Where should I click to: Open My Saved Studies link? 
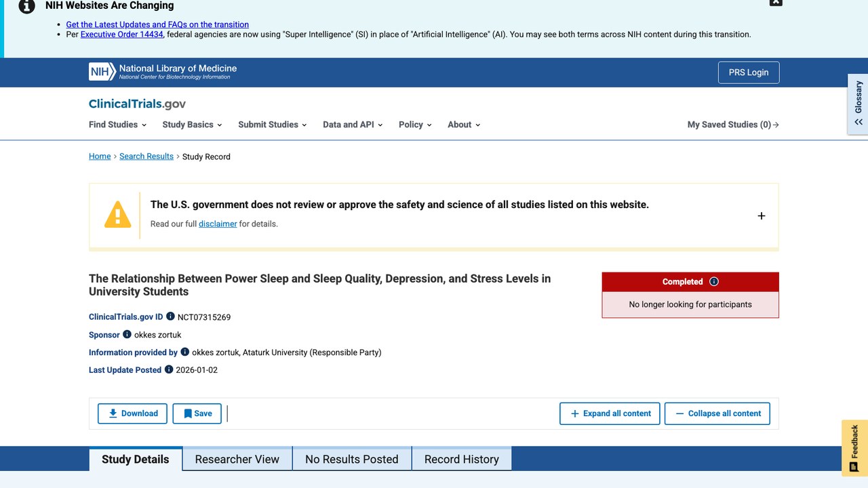pos(733,125)
